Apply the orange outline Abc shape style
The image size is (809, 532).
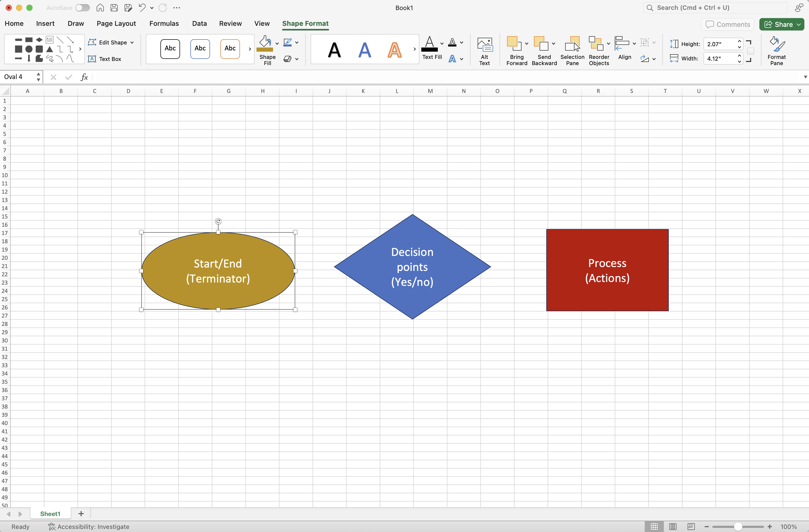230,49
